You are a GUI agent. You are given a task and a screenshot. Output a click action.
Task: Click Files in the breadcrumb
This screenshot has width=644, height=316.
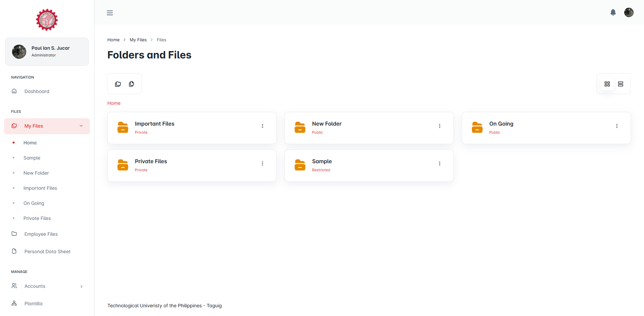161,40
